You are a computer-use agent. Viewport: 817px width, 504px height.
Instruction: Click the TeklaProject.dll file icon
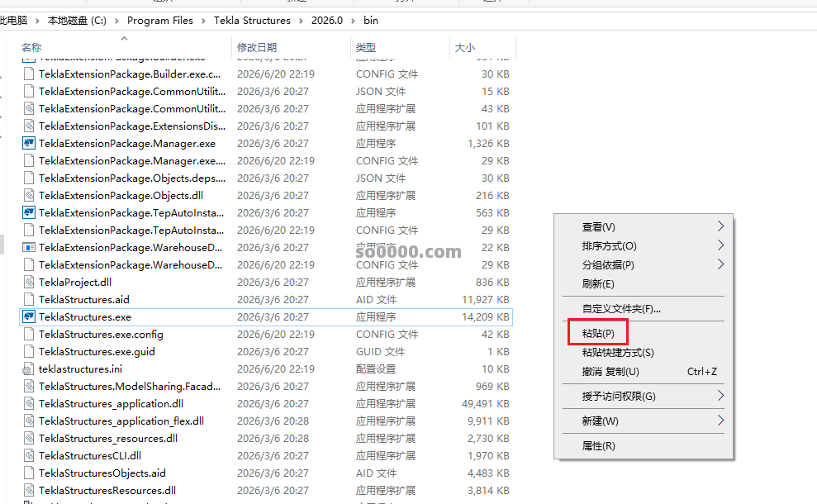click(x=29, y=283)
